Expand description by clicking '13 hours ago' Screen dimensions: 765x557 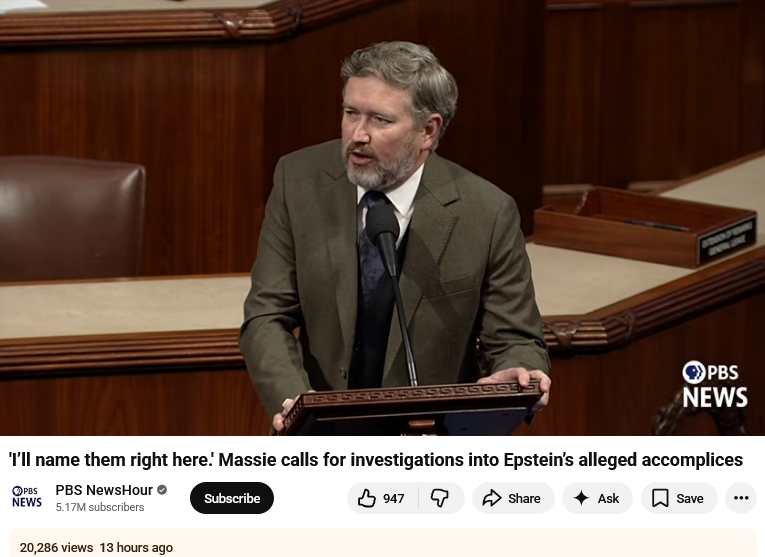click(136, 547)
